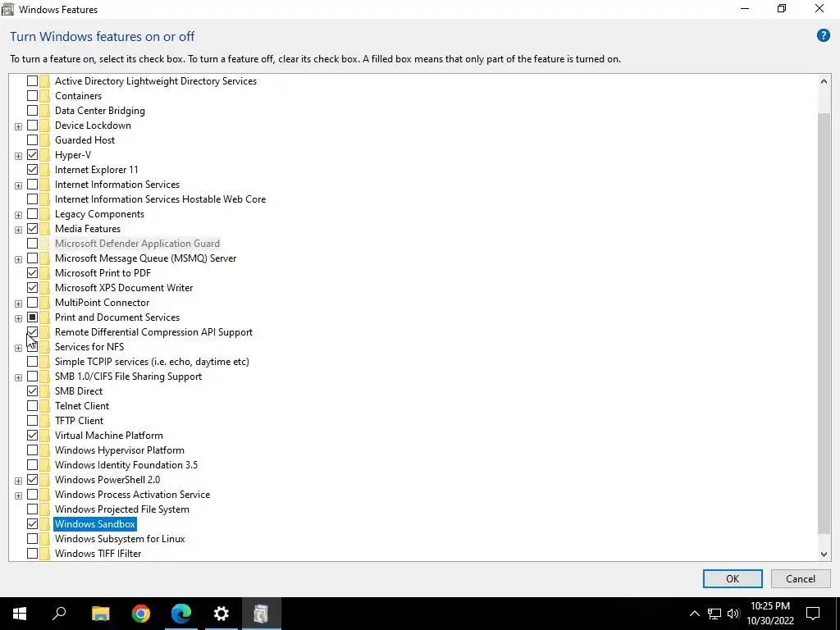Open the notification center icon
The height and width of the screenshot is (630, 840).
813,614
